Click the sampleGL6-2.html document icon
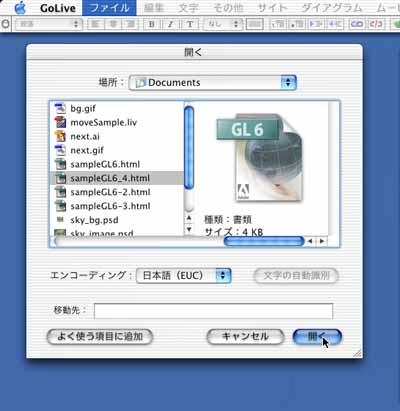The image size is (400, 411). (x=60, y=192)
